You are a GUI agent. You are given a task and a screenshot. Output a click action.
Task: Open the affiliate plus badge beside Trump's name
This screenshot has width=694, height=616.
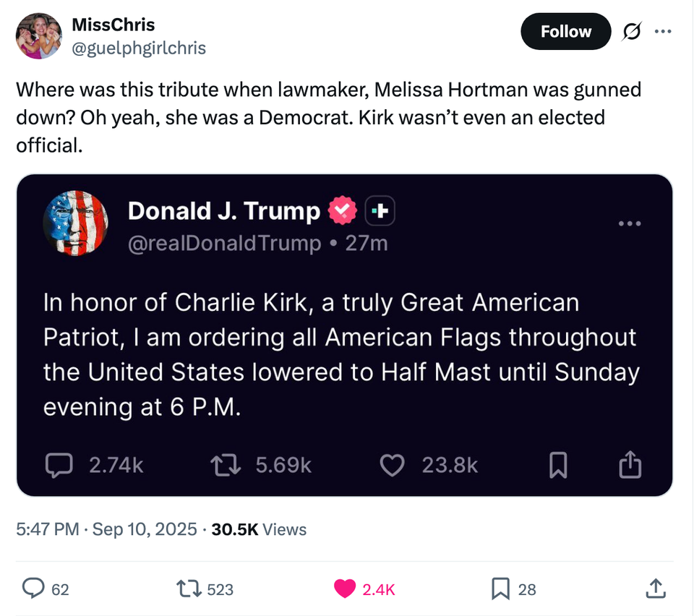click(380, 210)
